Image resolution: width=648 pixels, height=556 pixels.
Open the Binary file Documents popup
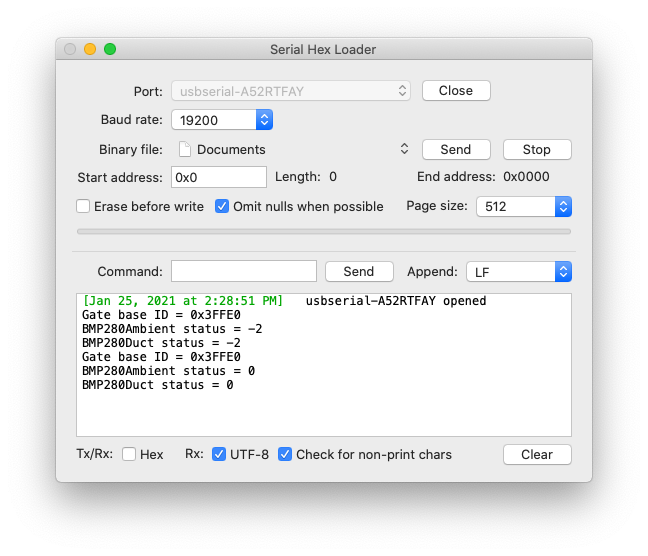coord(293,149)
